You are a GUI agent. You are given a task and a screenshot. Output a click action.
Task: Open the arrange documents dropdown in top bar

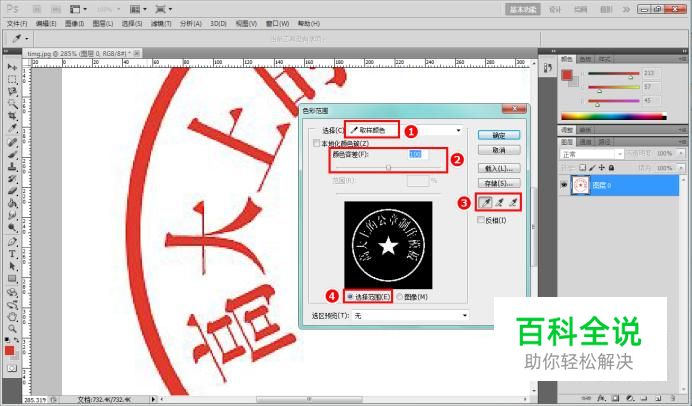point(139,9)
